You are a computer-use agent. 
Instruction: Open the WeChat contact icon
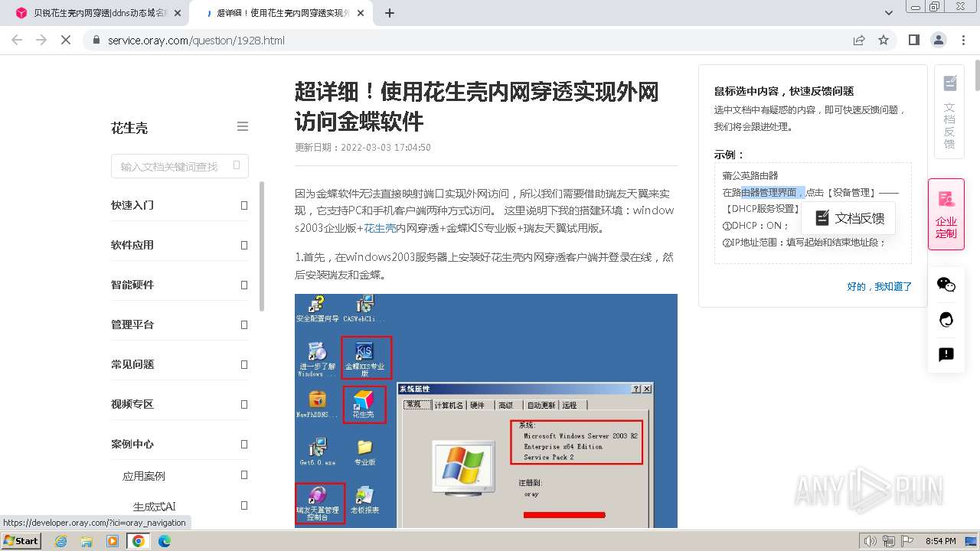946,284
